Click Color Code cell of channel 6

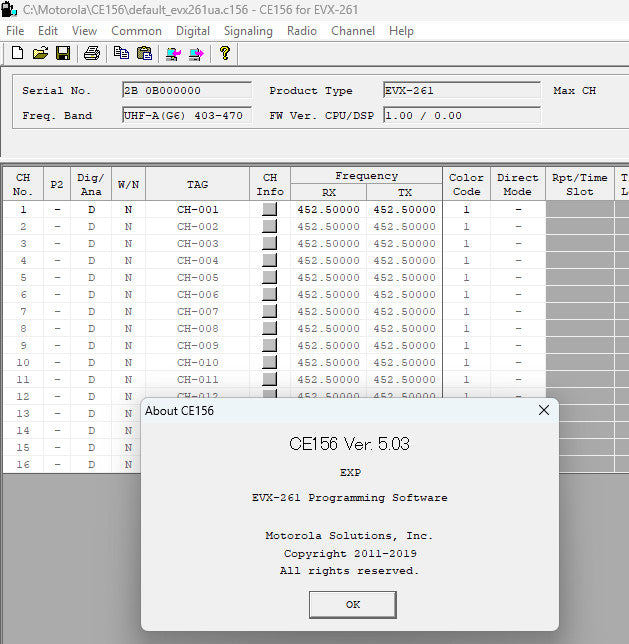coord(466,294)
